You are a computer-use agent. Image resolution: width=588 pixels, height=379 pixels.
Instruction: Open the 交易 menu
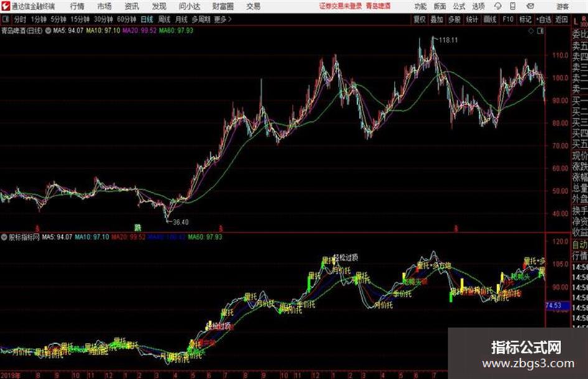point(253,6)
